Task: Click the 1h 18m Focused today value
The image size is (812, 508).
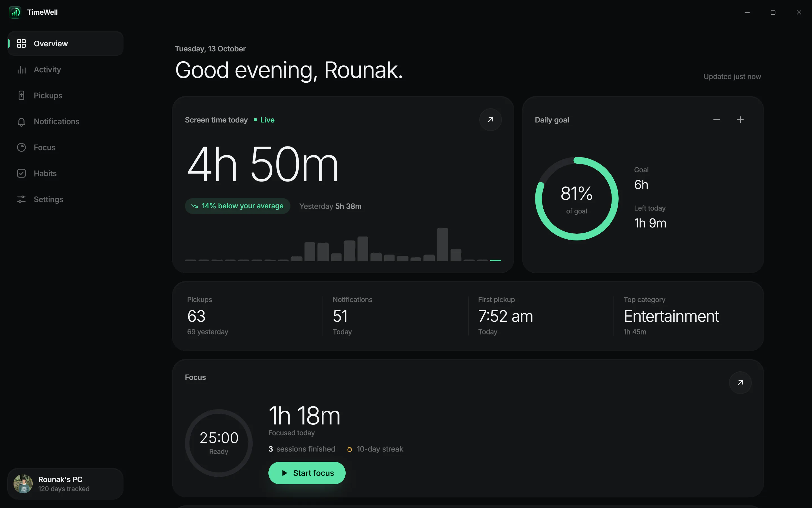Action: tap(304, 416)
